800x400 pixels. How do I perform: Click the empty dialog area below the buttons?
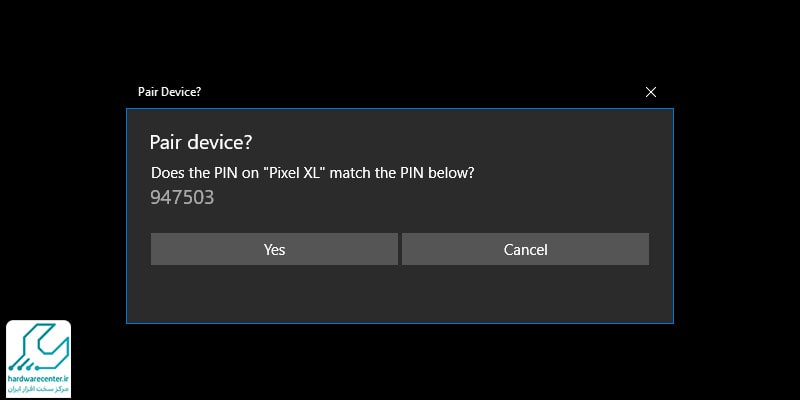[400, 294]
